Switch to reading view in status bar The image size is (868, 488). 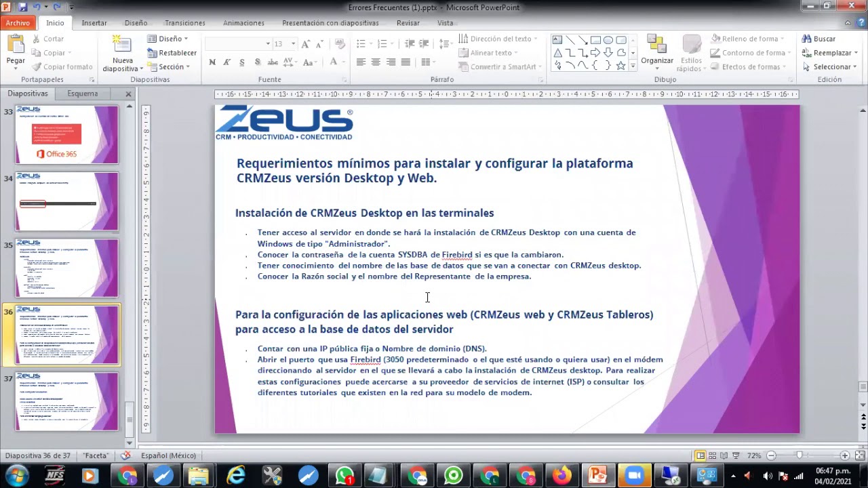pyautogui.click(x=724, y=455)
